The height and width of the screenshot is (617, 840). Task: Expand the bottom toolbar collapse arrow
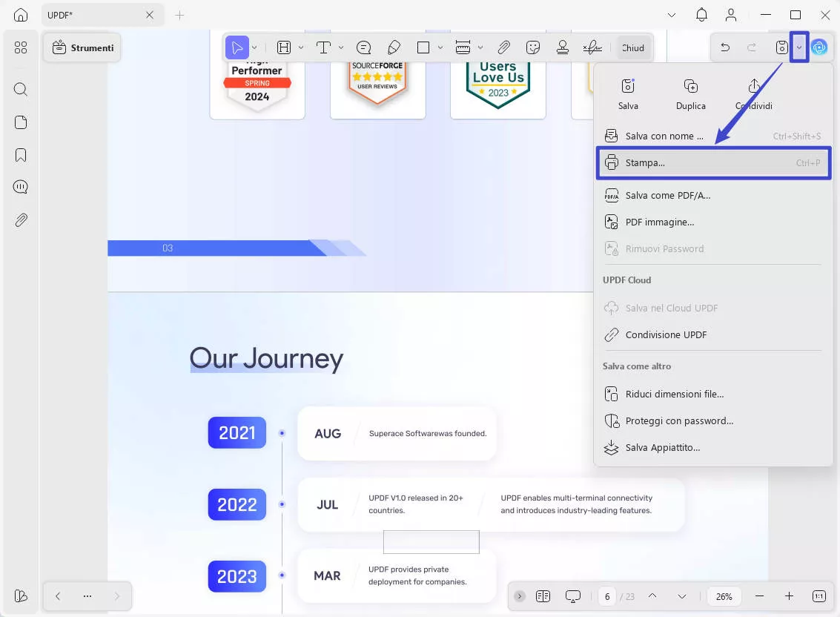click(519, 596)
